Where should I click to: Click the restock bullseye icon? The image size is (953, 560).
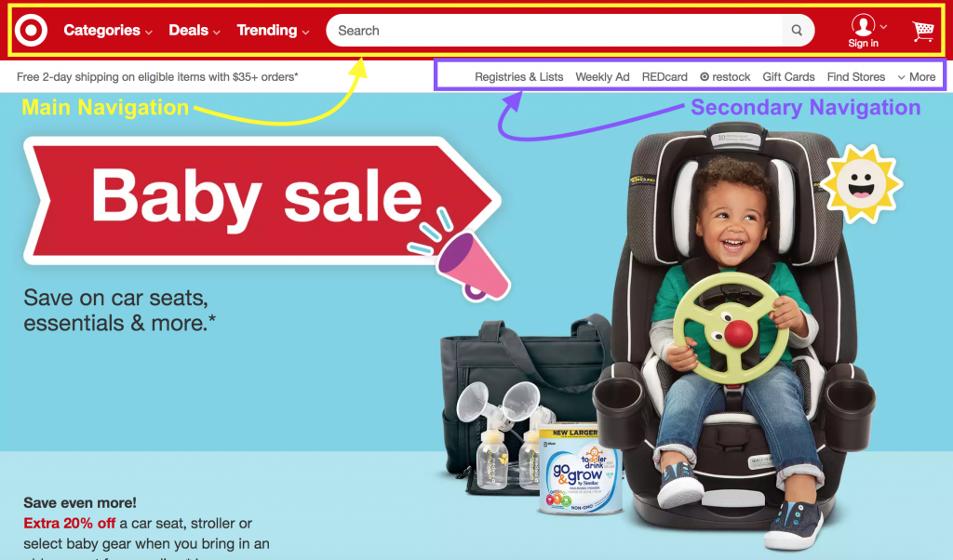[x=705, y=77]
